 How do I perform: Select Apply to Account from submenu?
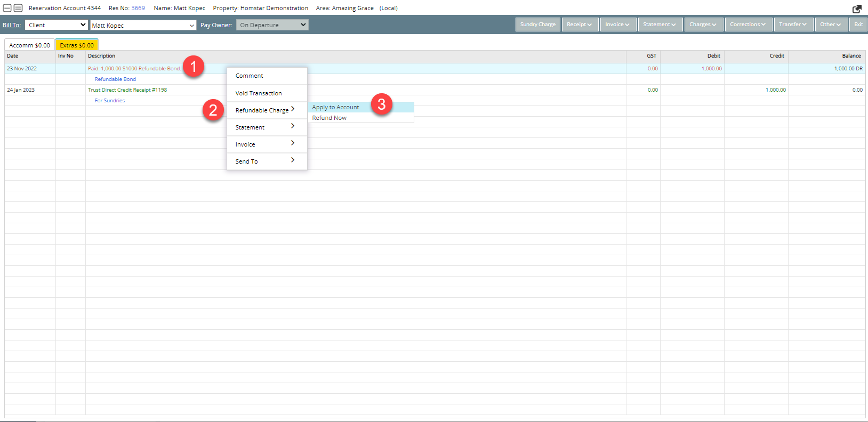click(x=336, y=108)
